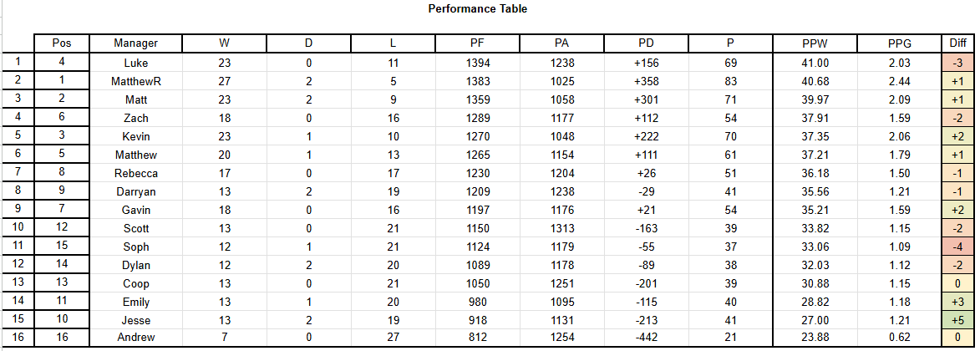Select Zach's PPW value 37.91
This screenshot has width=980, height=351.
815,118
